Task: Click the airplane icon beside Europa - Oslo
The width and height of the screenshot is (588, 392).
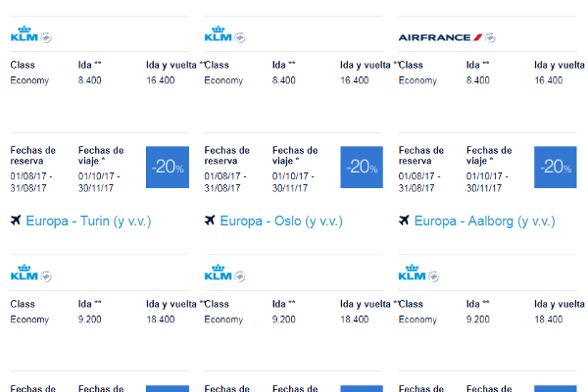Action: point(210,220)
